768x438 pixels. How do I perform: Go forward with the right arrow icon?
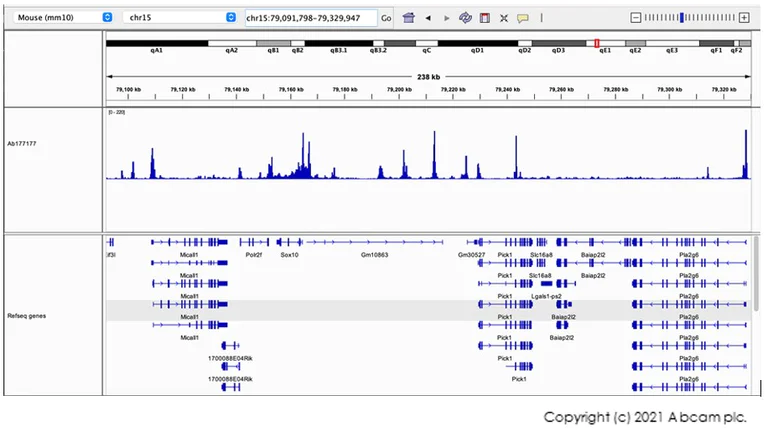click(447, 18)
